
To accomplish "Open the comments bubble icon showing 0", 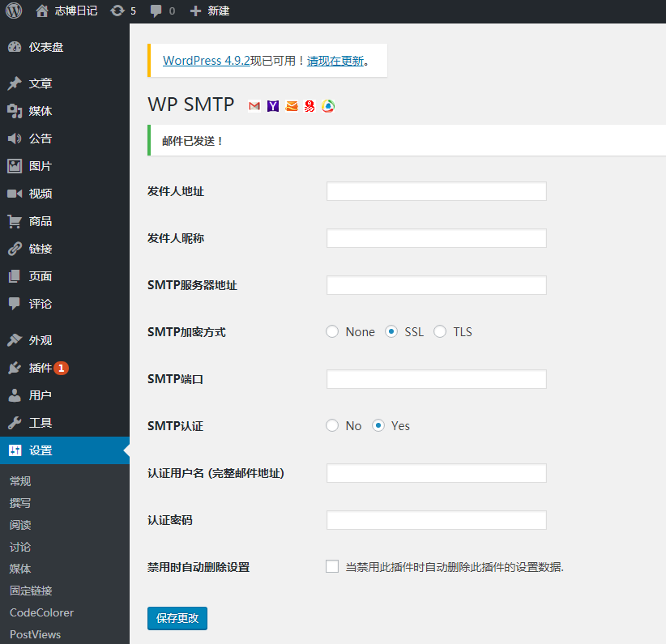I will pos(156,11).
